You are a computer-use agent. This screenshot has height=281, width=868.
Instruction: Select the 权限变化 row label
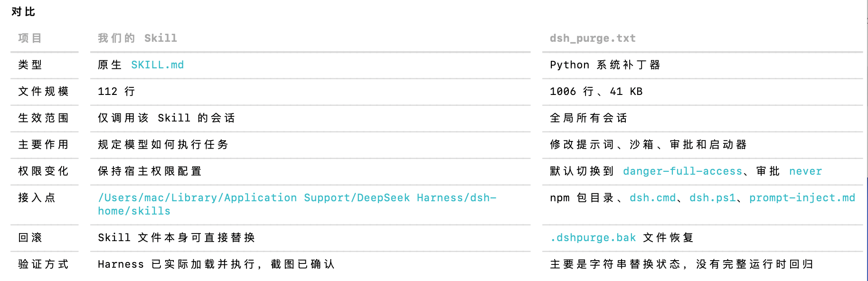click(43, 171)
